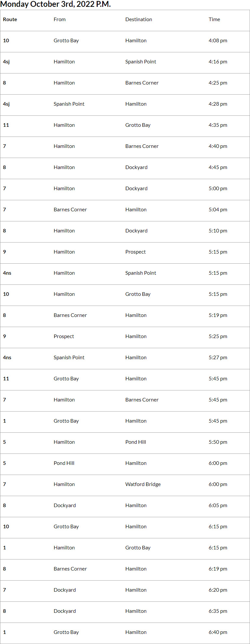Click Dockyard in the 6:35 pm row

pyautogui.click(x=65, y=611)
